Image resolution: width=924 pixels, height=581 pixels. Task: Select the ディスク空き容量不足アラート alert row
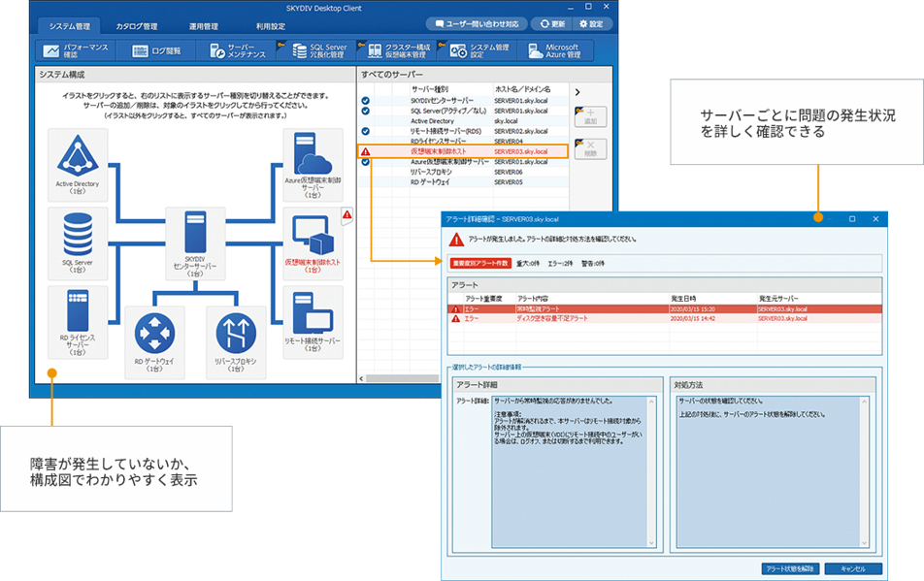(x=665, y=318)
